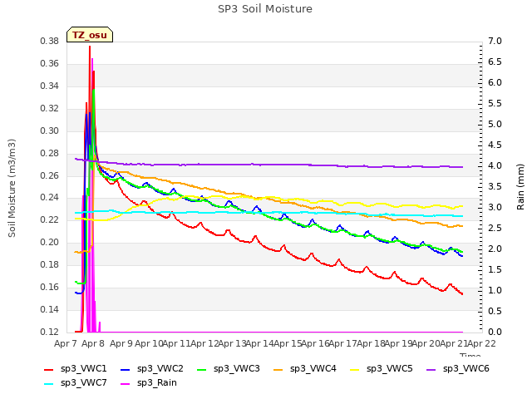Click the SP3 Soil Moisture chart title
The width and height of the screenshot is (532, 399).
(265, 9)
